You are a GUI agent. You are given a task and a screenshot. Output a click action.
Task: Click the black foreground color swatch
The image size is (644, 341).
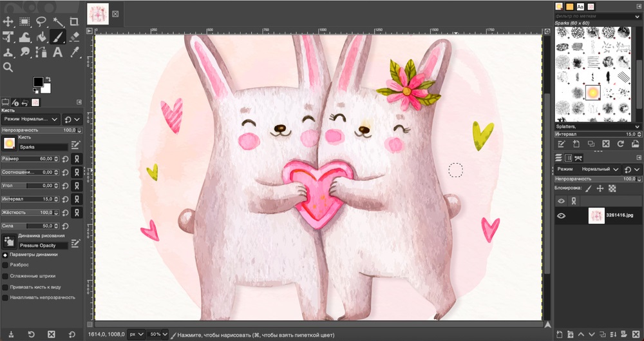(x=39, y=82)
